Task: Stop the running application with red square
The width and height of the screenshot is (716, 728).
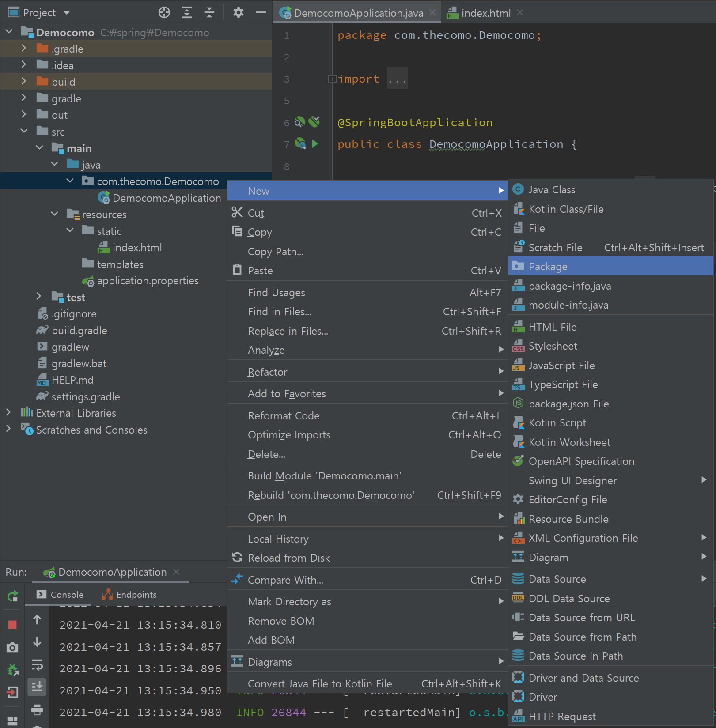Action: (x=12, y=624)
